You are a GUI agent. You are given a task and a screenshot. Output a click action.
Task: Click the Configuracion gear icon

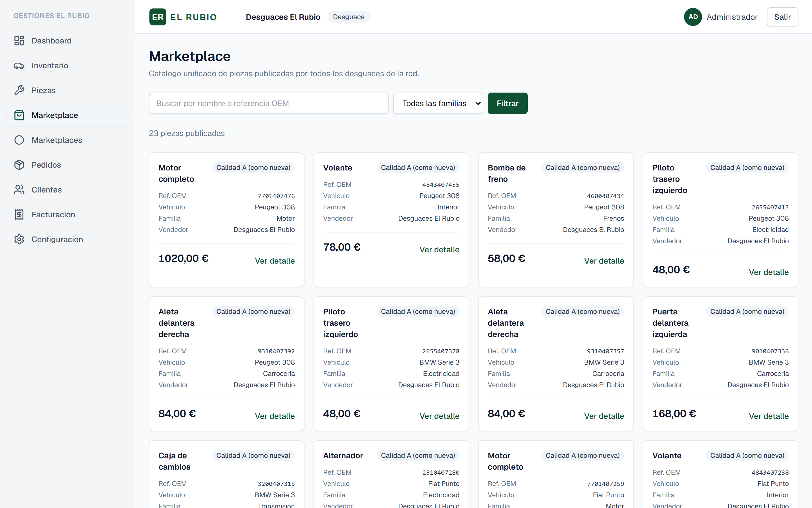click(19, 240)
